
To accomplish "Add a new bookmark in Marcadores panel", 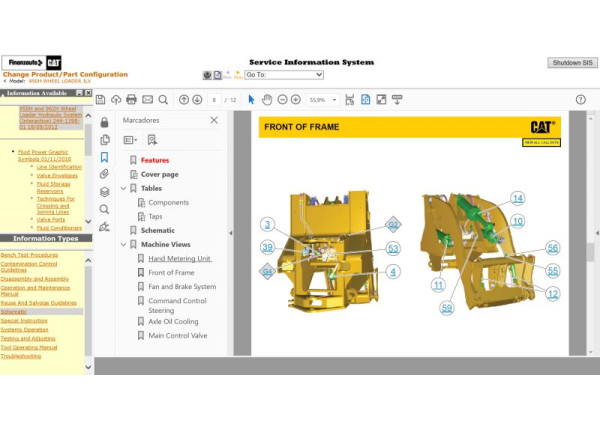I will [152, 140].
